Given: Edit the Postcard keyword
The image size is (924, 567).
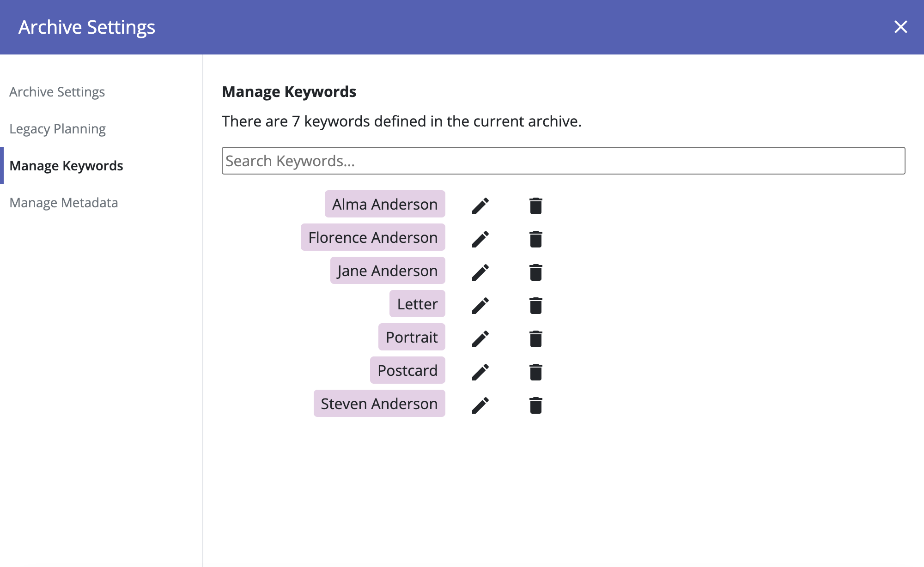Looking at the screenshot, I should (x=480, y=372).
